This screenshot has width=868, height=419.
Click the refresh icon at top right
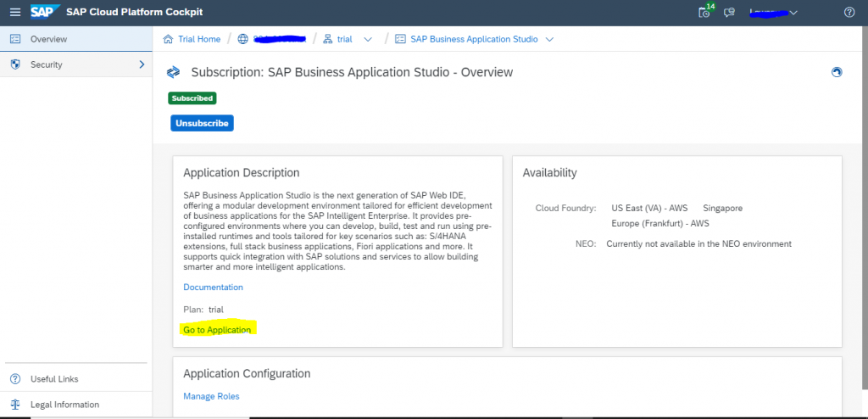click(x=837, y=72)
